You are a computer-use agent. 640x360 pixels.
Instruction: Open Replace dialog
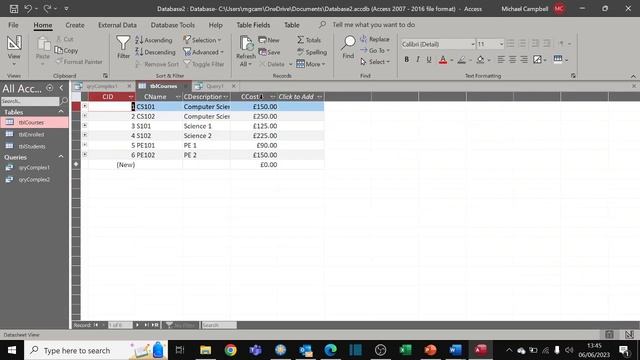tap(375, 39)
